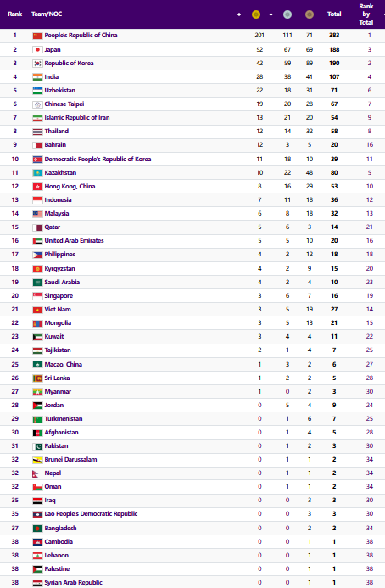Open Hong Kong, China team link

(x=70, y=186)
